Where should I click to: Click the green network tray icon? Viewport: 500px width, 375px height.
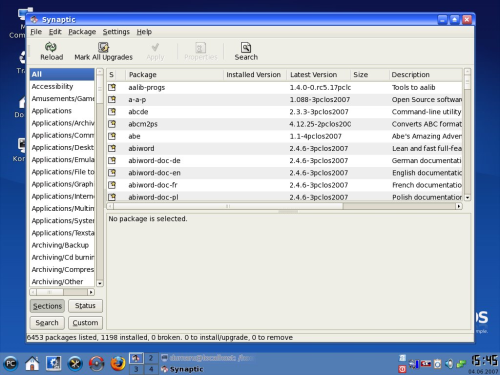(461, 364)
